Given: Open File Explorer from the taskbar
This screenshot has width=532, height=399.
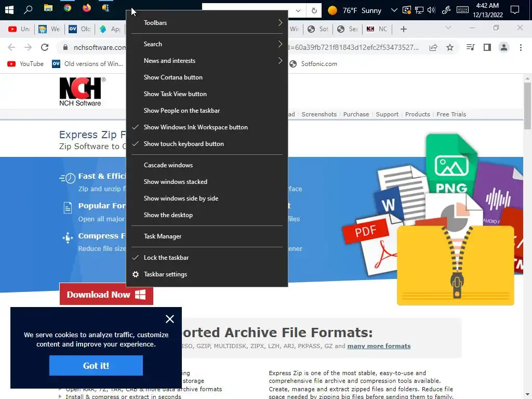Looking at the screenshot, I should click(48, 8).
